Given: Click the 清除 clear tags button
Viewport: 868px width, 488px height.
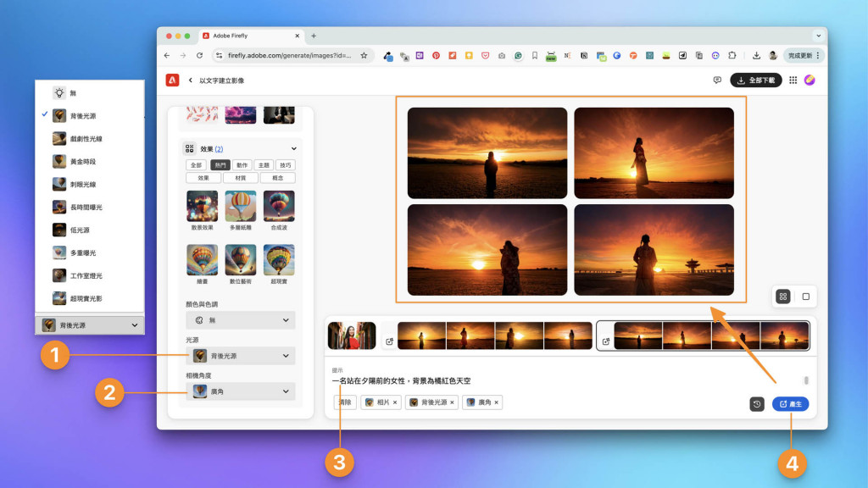Looking at the screenshot, I should tap(345, 402).
